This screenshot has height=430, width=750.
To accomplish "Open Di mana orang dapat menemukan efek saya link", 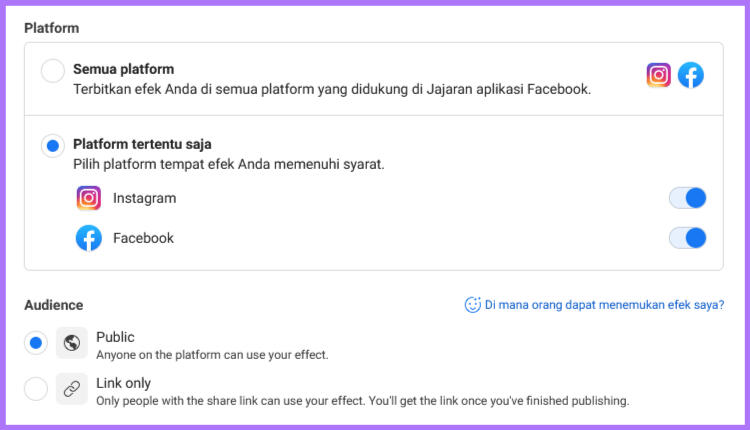I will coord(604,305).
